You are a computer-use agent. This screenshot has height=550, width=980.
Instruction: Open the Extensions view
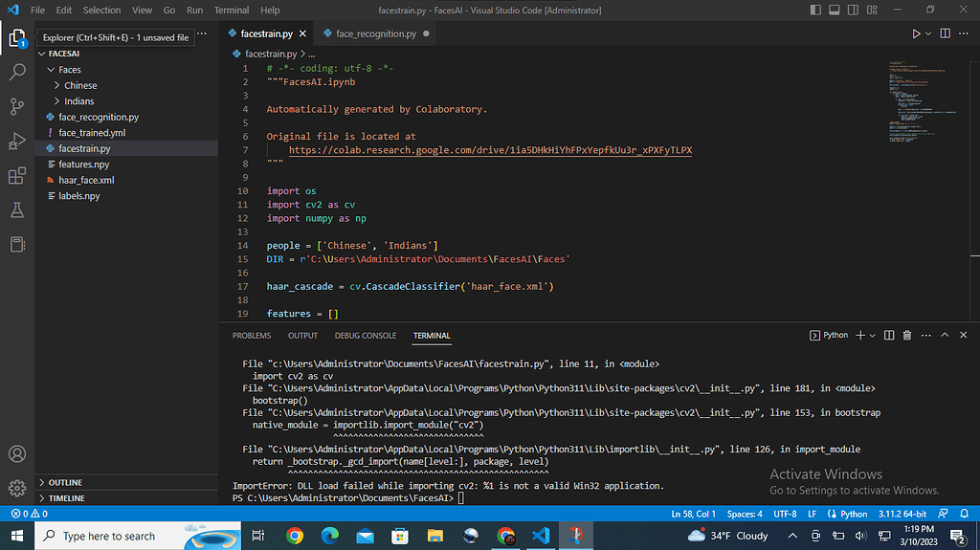17,176
